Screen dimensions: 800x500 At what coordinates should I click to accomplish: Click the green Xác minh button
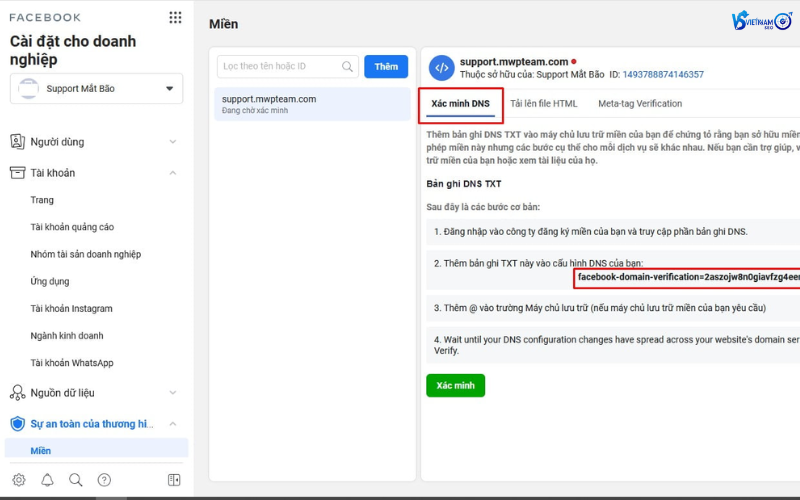tap(455, 385)
